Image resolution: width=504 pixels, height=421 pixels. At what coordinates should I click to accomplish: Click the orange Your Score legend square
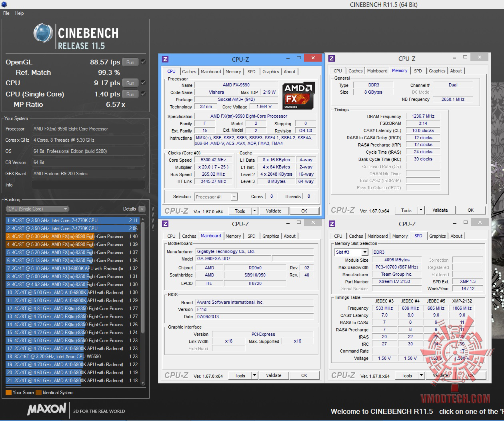(x=8, y=393)
